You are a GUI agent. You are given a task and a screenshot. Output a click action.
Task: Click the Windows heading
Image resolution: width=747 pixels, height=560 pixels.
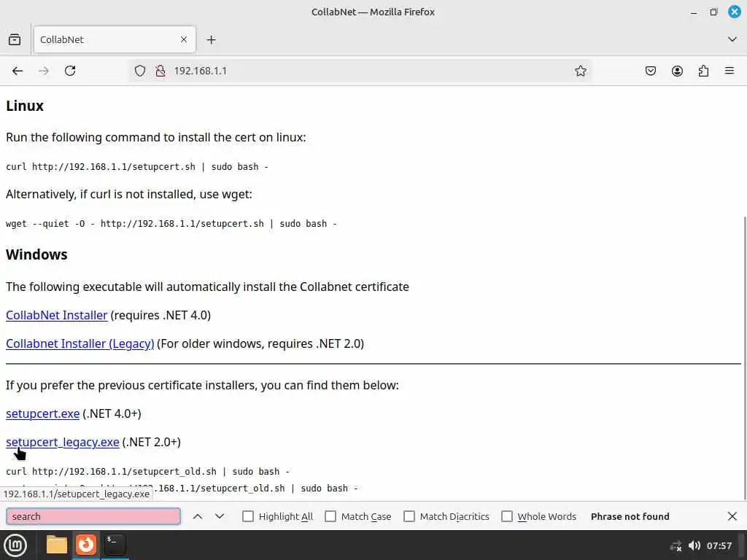36,254
